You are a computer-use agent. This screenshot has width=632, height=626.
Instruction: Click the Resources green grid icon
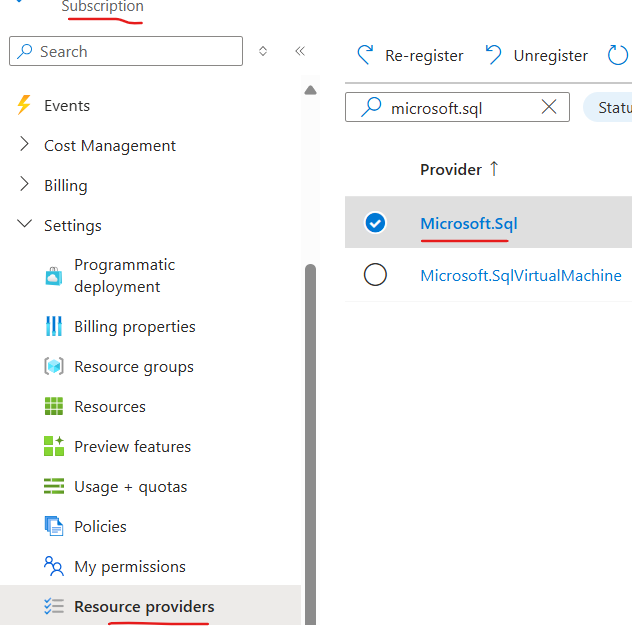click(x=54, y=406)
